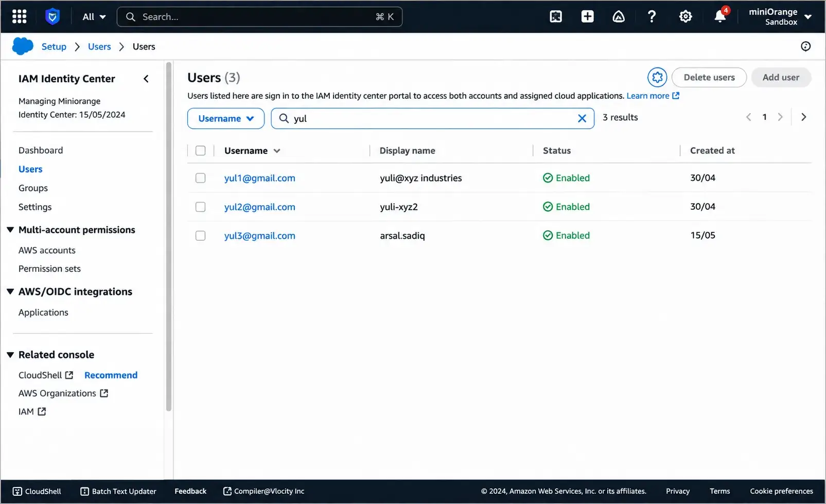Screen dimensions: 826x504
Task: Open the help question mark icon
Action: (x=652, y=16)
